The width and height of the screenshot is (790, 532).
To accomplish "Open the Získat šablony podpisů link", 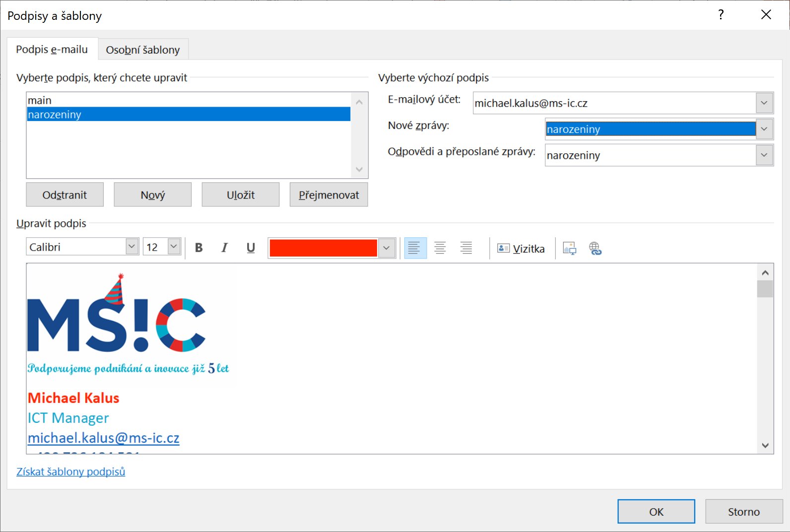I will coord(71,471).
